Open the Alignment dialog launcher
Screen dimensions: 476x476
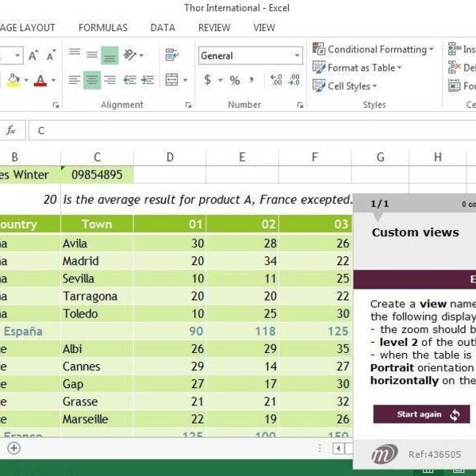188,105
